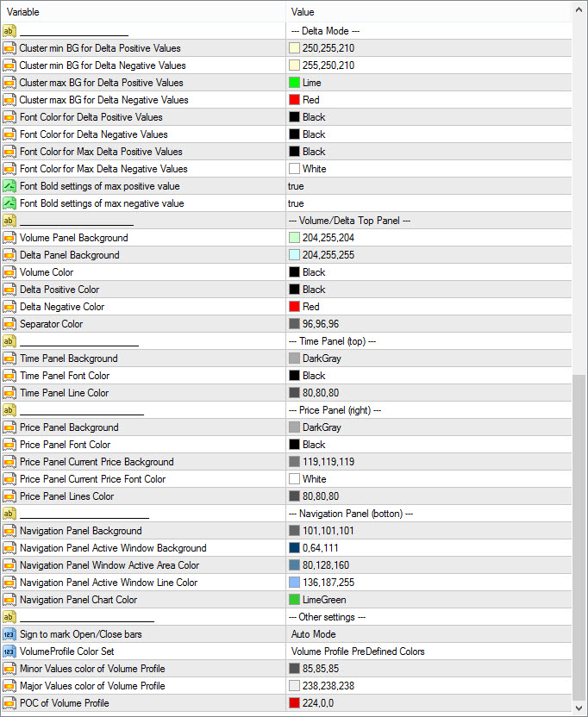Viewport: 588px width, 717px height.
Task: Click the icon beside Cluster min BG for Delta Positive Values
Action: [9, 48]
